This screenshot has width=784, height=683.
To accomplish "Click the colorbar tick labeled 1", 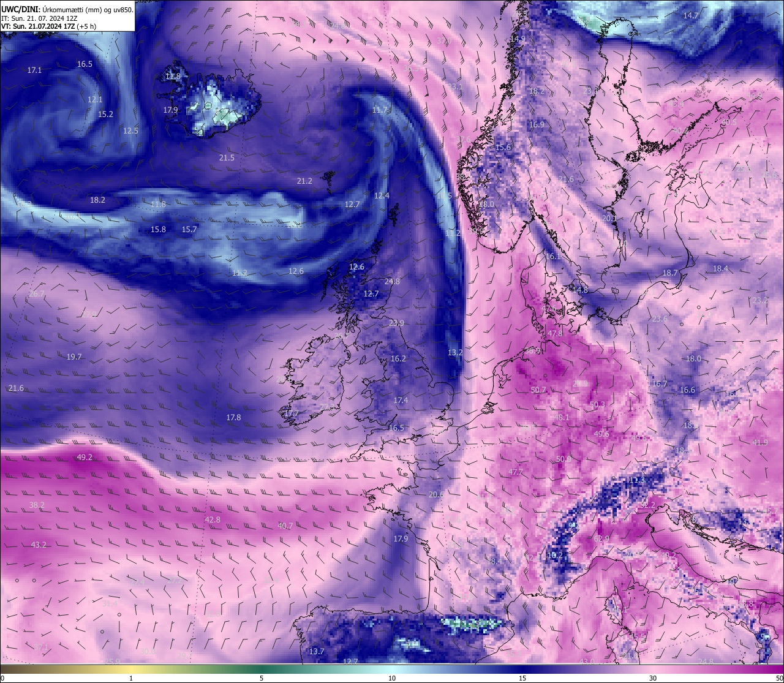I will point(130,678).
